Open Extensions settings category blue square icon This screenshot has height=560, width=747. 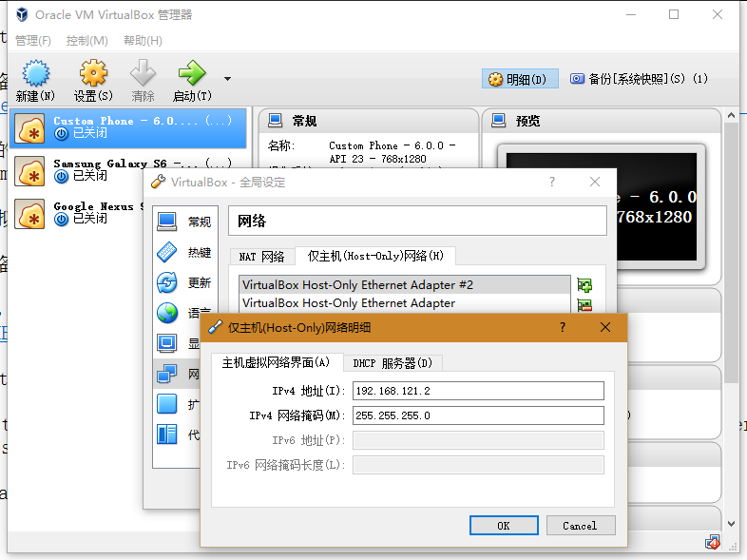tap(166, 404)
